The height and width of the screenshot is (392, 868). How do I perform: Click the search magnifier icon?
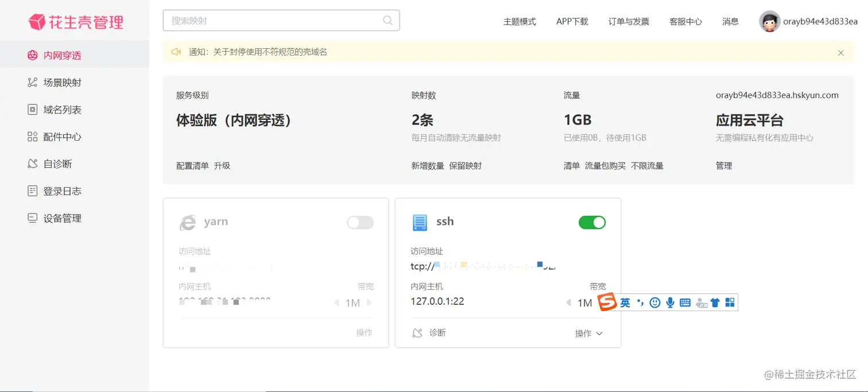coord(387,20)
